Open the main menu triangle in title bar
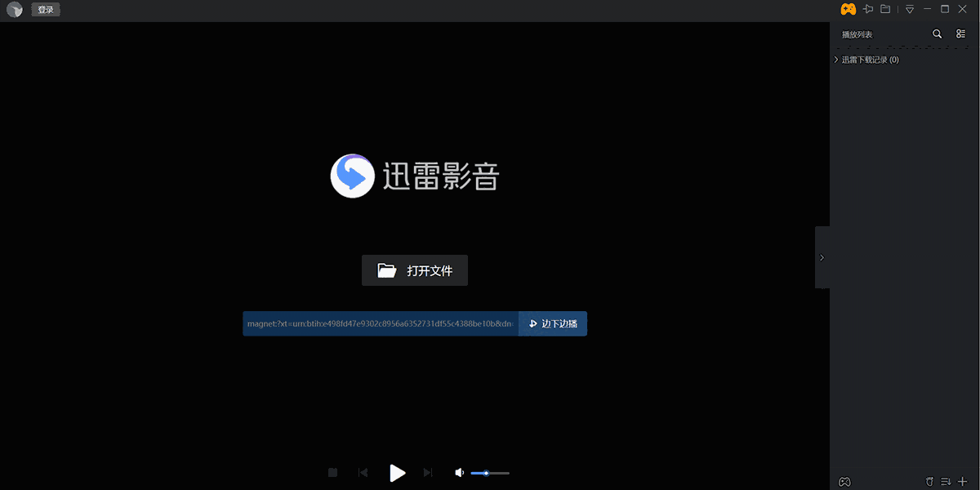The height and width of the screenshot is (490, 980). pos(909,9)
